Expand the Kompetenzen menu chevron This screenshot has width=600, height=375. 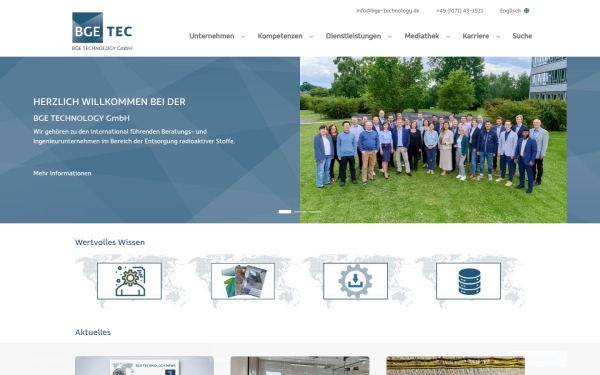[311, 37]
